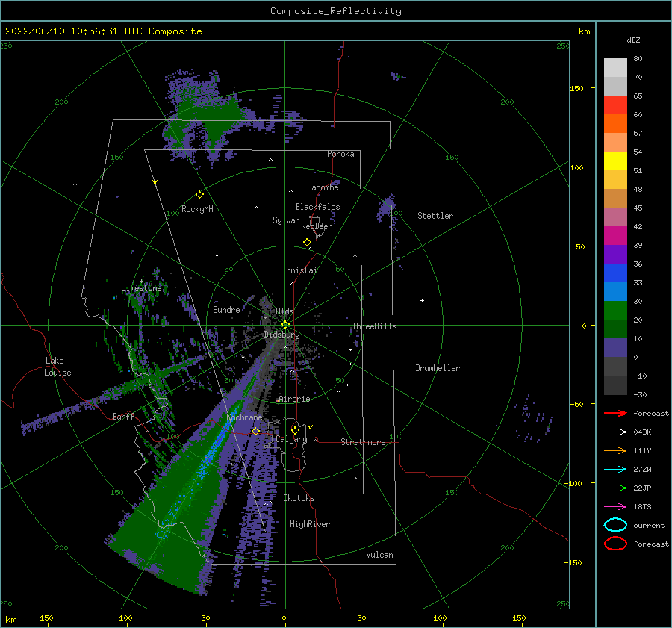Click the cyan current ellipse icon
This screenshot has height=628, width=672.
point(615,525)
